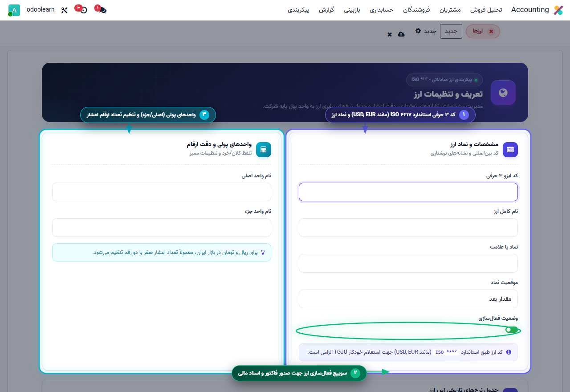Image resolution: width=570 pixels, height=392 pixels.
Task: Select the نماد یا علامت input box
Action: (408, 263)
